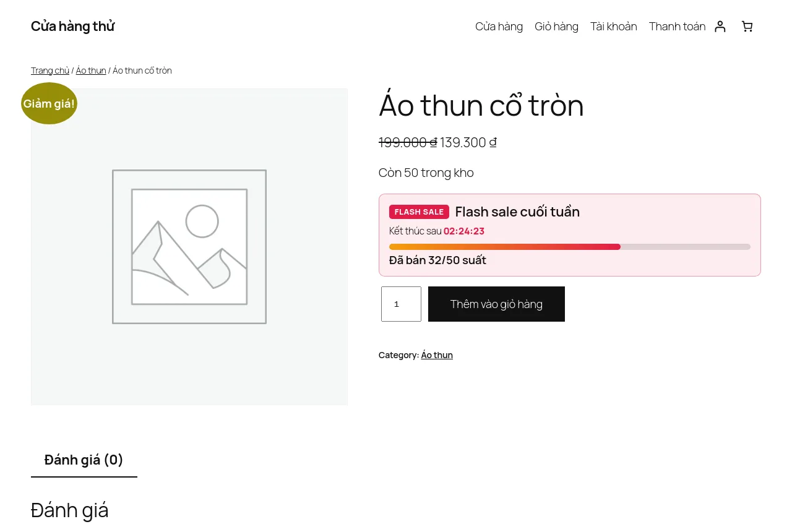Click the "Đánh giá" section heading
The height and width of the screenshot is (532, 792).
click(69, 510)
